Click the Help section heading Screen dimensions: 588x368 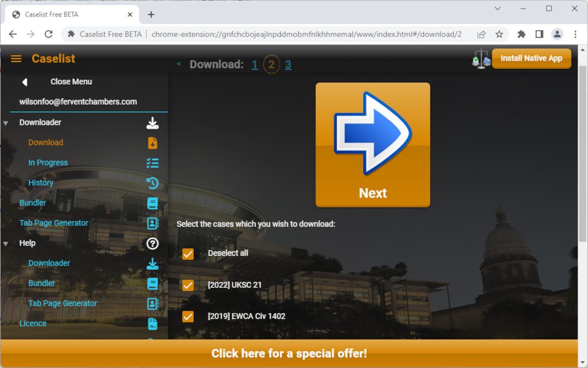pyautogui.click(x=28, y=243)
